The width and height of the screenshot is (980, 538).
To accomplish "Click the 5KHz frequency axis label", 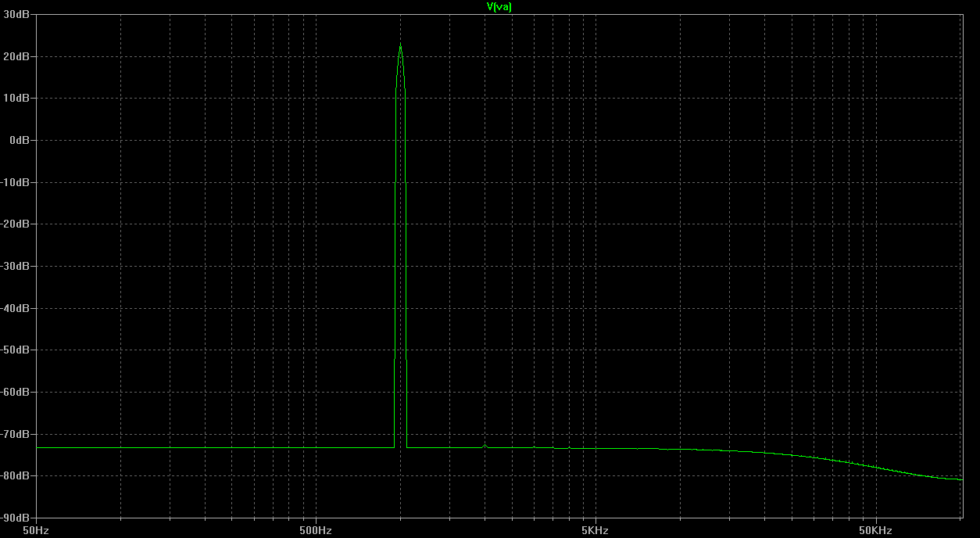I will point(596,530).
